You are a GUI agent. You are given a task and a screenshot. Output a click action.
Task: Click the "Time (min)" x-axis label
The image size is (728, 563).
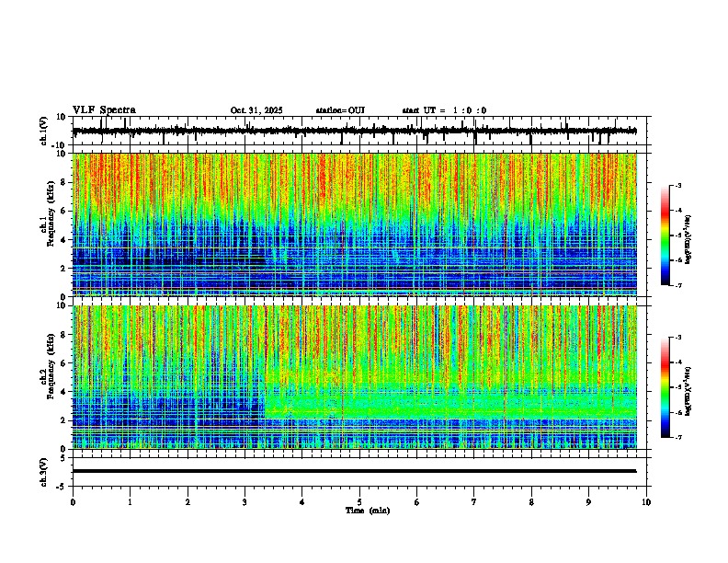pos(368,511)
